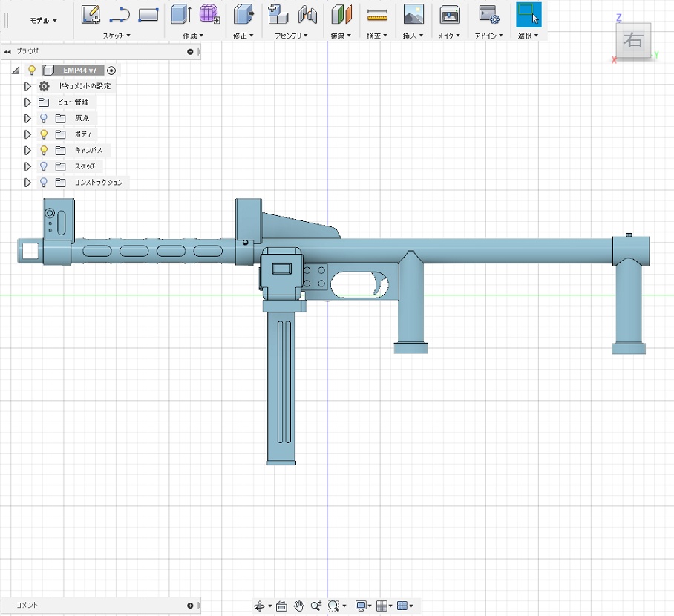Viewport: 674px width, 616px height.
Task: Click the Offset Plane construction icon
Action: coord(341,14)
